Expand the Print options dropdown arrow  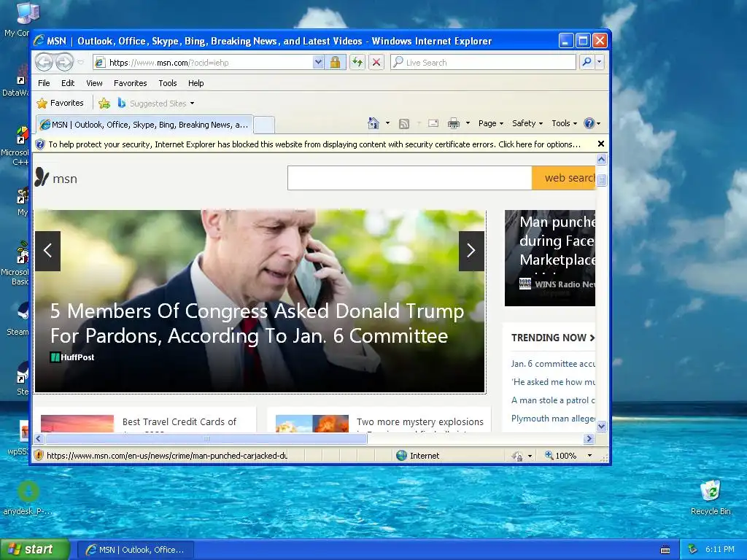pos(468,123)
